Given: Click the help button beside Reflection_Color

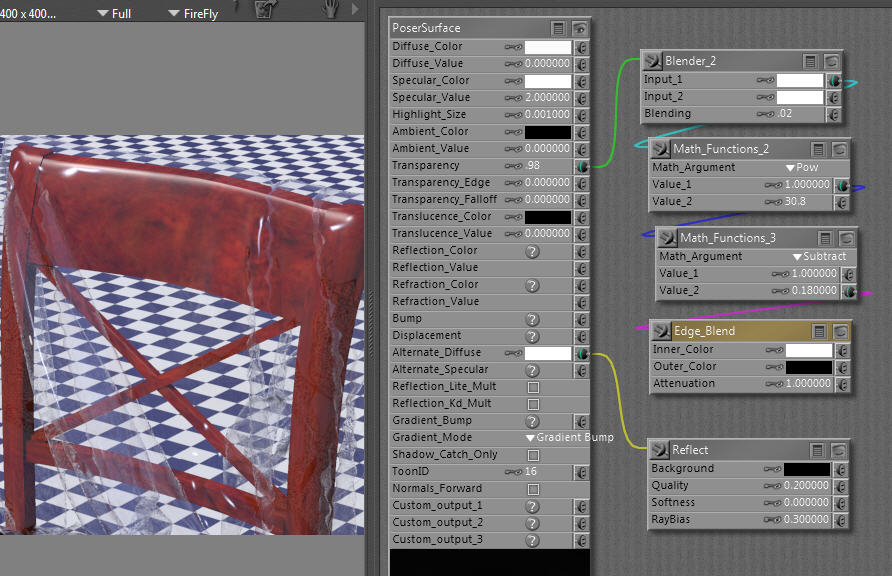Looking at the screenshot, I should [533, 251].
